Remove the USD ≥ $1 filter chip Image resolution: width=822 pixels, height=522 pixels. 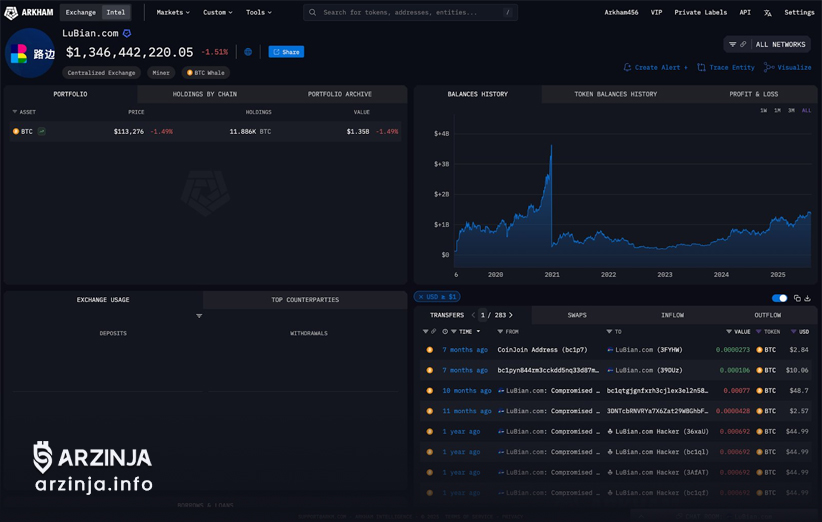click(420, 297)
